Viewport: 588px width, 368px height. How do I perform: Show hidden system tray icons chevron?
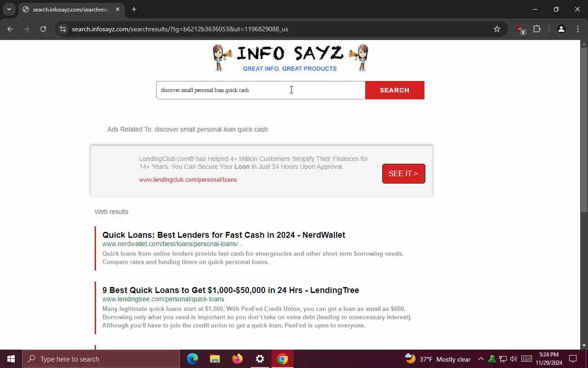point(481,359)
